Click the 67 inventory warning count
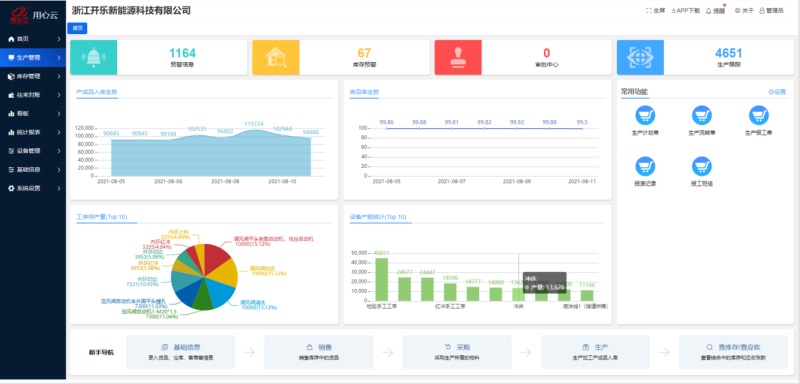The image size is (800, 384). point(364,53)
